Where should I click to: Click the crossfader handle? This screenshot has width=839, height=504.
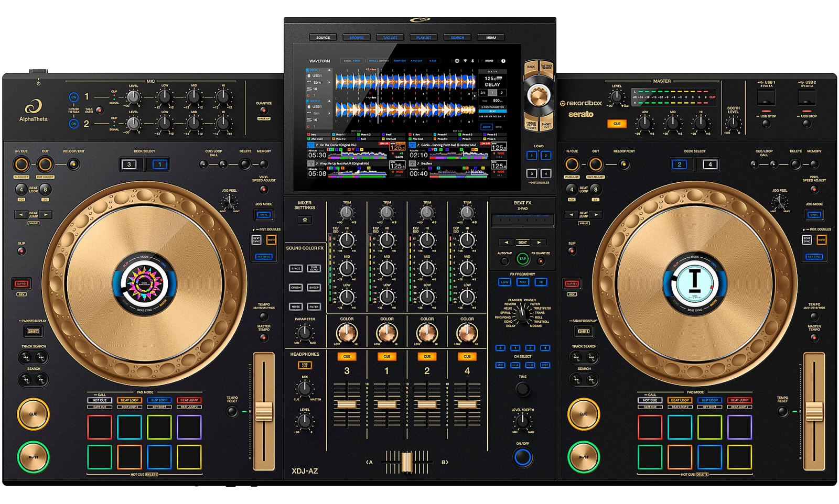[407, 462]
